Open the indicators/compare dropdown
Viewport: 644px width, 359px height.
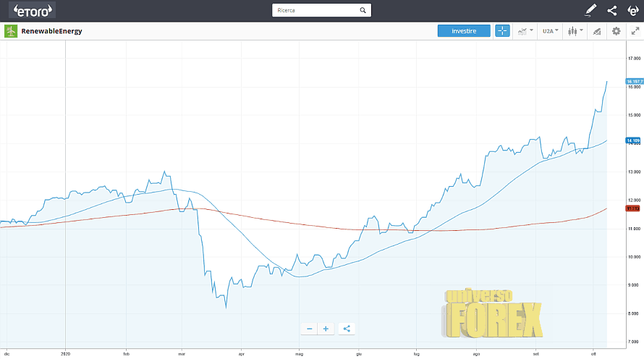tap(524, 31)
